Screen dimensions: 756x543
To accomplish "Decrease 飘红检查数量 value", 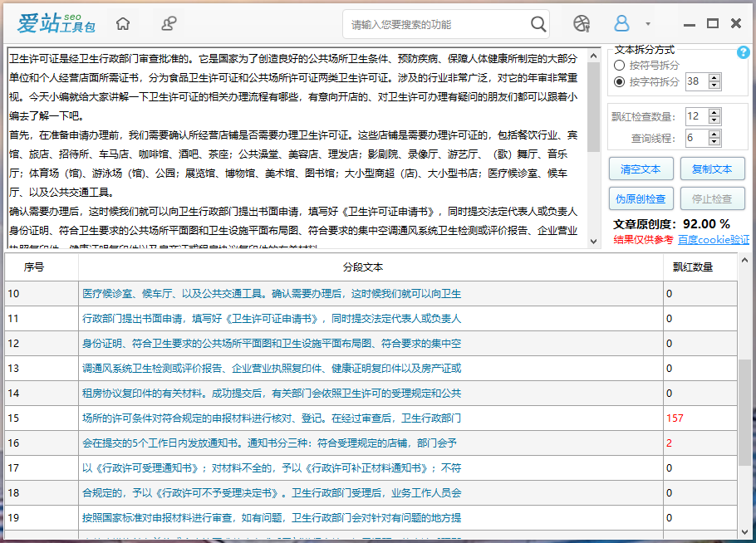I will (714, 120).
